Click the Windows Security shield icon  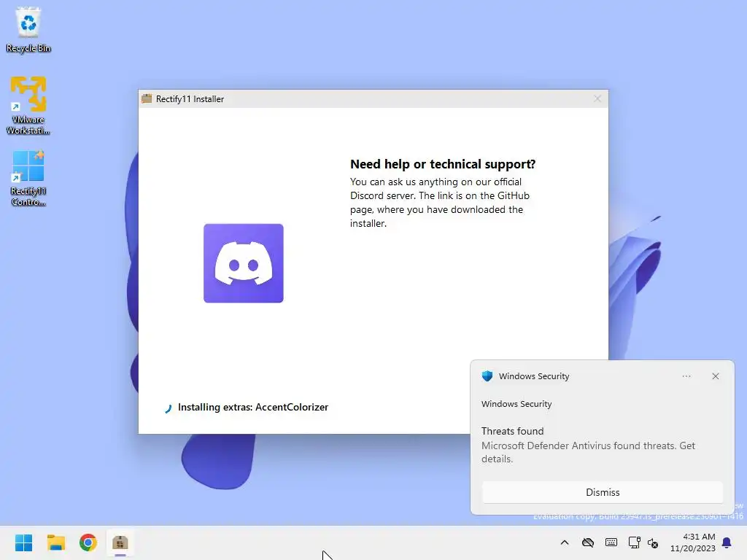tap(487, 376)
